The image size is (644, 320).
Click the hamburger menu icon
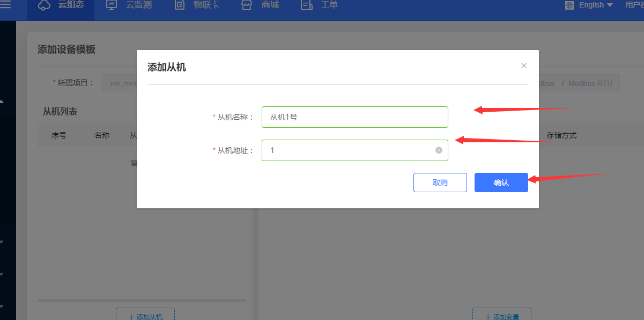[x=5, y=5]
